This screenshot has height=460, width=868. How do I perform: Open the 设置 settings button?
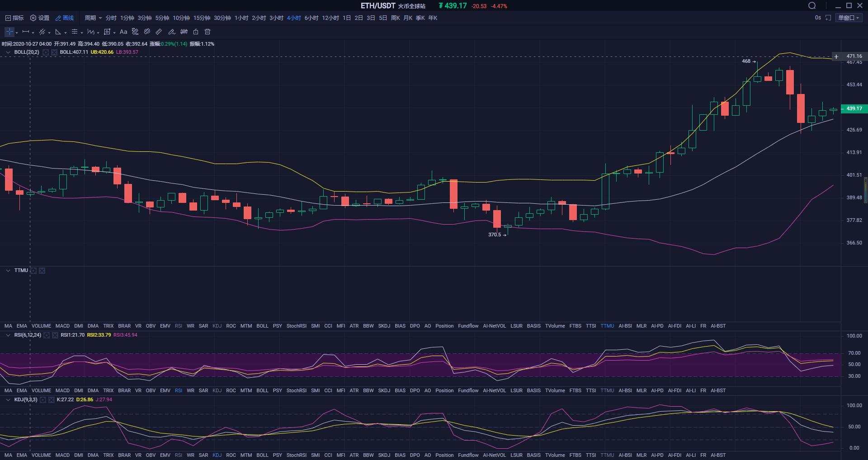[40, 18]
